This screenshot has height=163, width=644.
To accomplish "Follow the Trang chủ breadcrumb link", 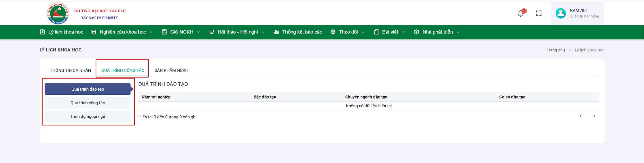I will tap(556, 50).
